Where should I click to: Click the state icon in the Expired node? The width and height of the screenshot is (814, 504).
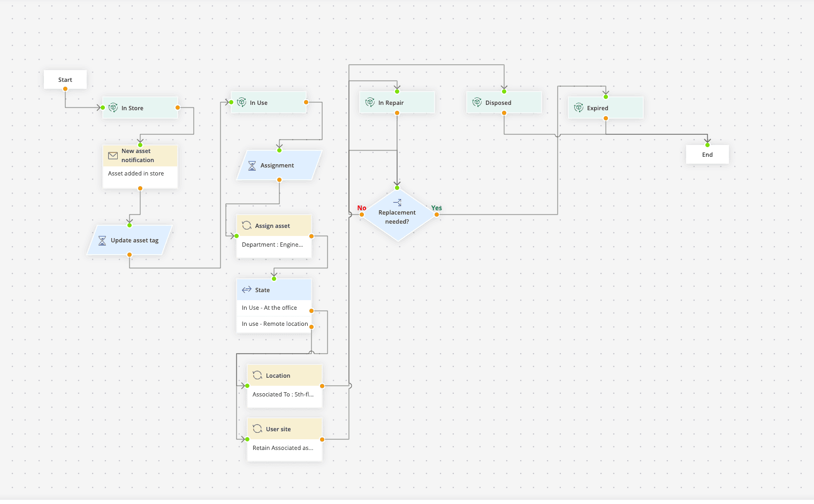coord(579,108)
